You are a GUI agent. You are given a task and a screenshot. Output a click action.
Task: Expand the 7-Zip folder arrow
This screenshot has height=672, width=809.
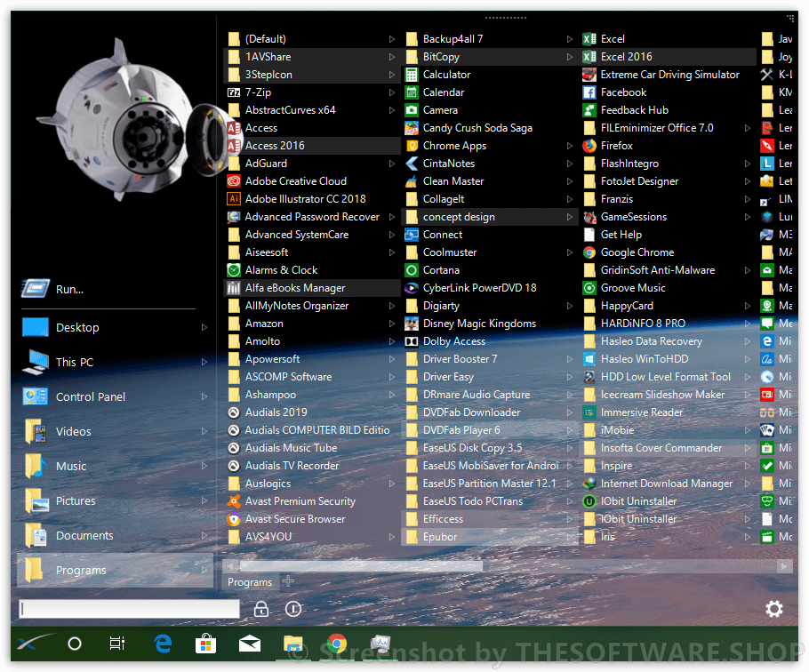click(x=391, y=92)
